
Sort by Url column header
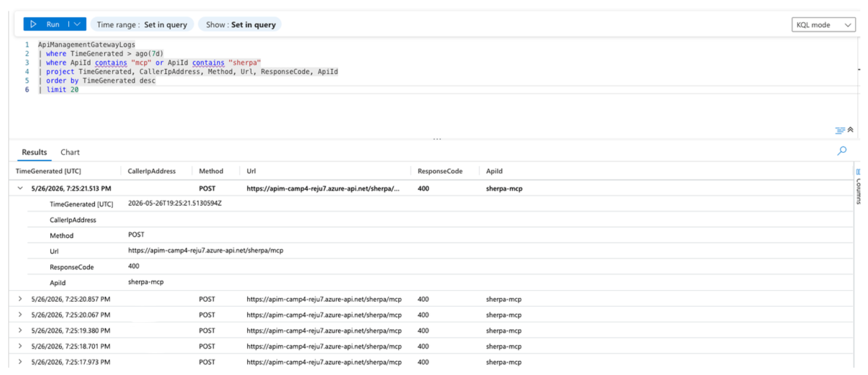[251, 171]
